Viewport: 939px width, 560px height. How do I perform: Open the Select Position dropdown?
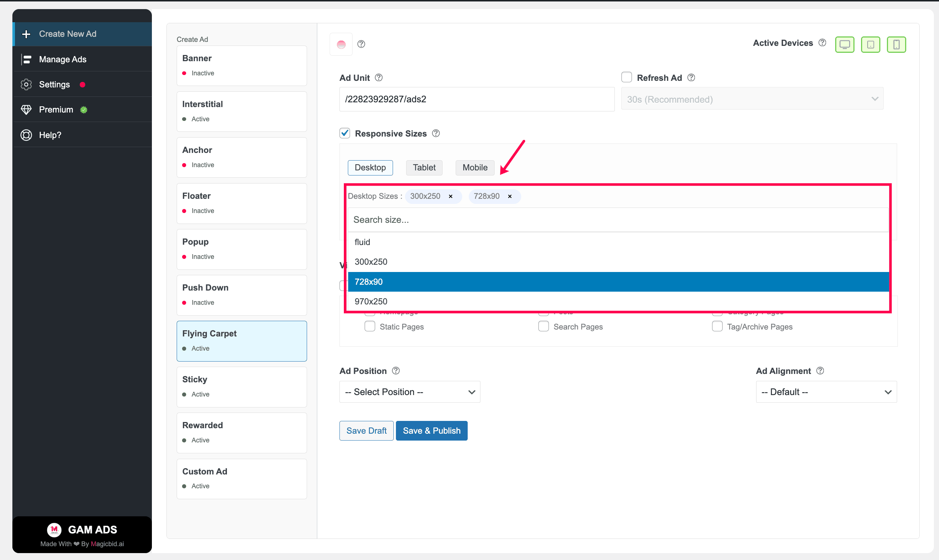410,392
